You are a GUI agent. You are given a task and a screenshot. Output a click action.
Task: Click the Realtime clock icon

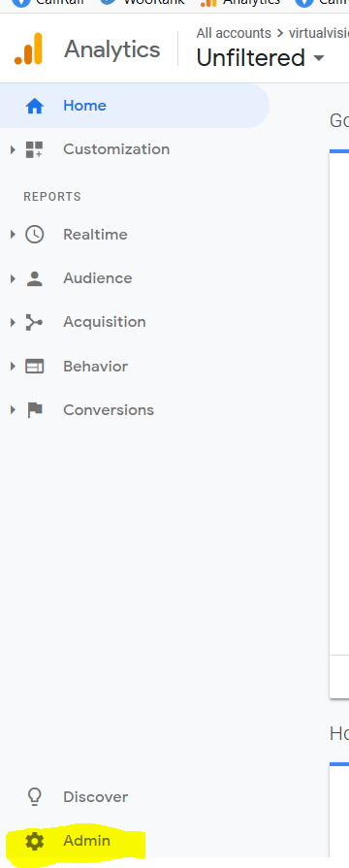click(x=34, y=235)
